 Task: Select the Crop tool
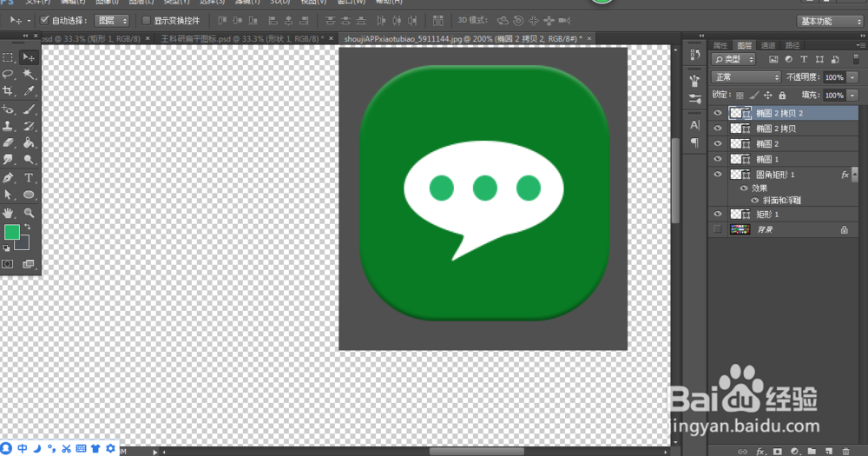(9, 91)
